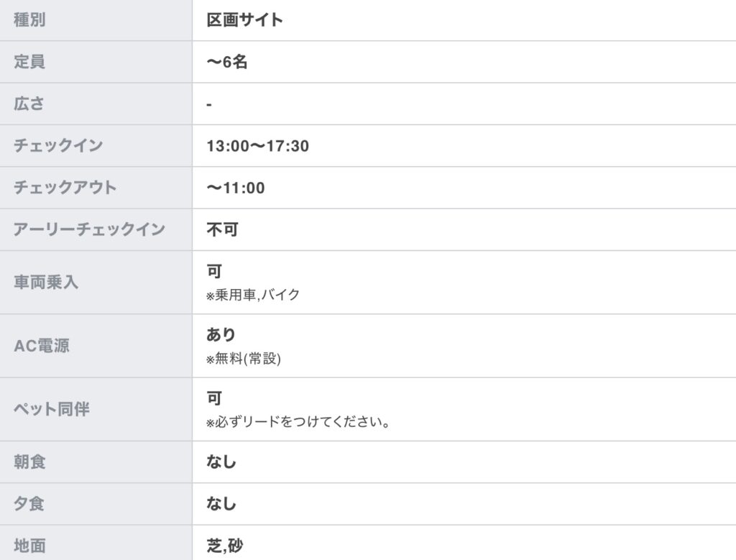
Task: Select the 区画サイト value text
Action: tap(244, 19)
